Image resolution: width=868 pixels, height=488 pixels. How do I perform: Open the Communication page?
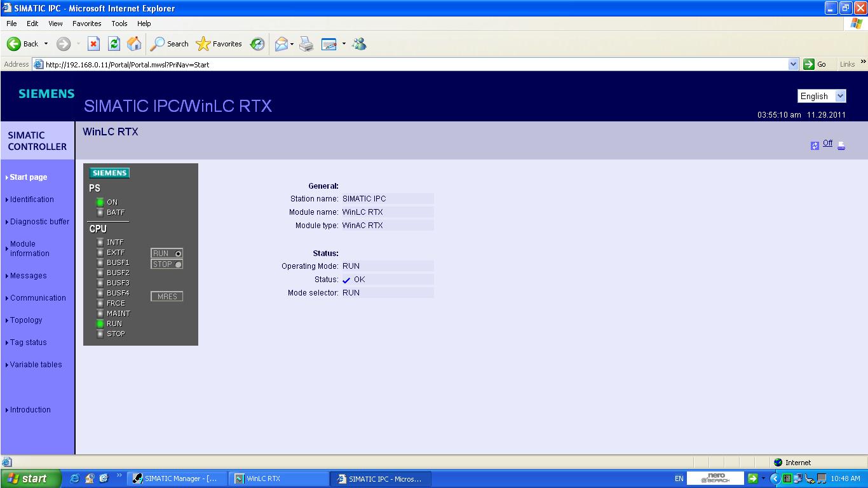38,298
